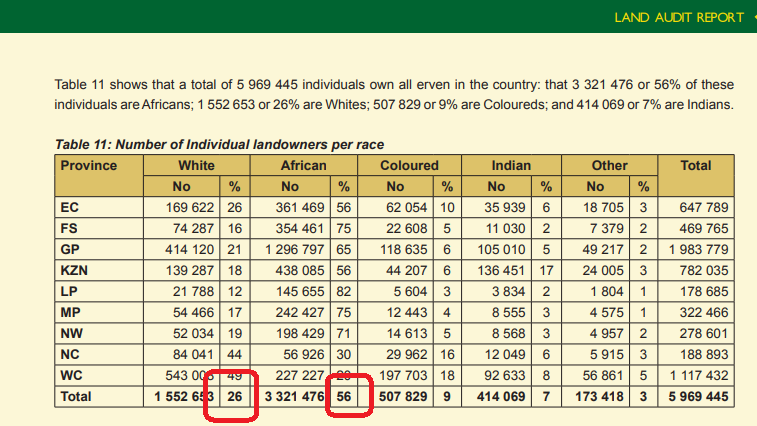Image resolution: width=757 pixels, height=426 pixels.
Task: Select the NW province row label
Action: (x=71, y=334)
